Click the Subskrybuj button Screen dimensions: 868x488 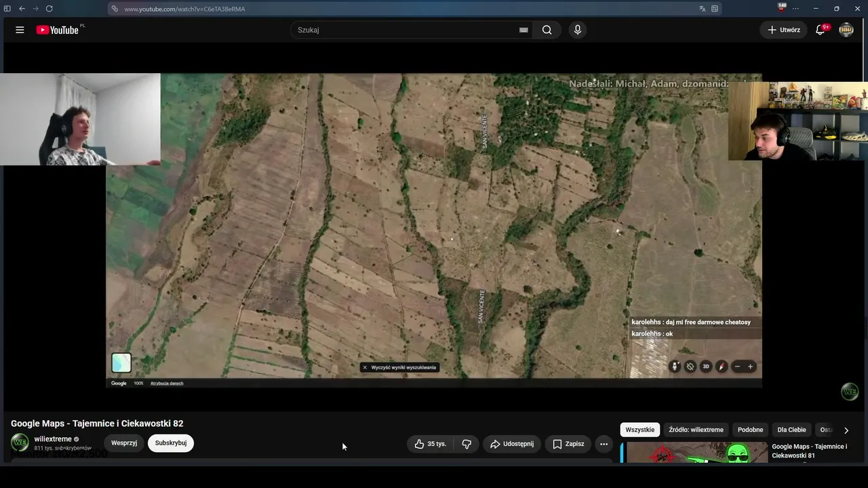[171, 443]
